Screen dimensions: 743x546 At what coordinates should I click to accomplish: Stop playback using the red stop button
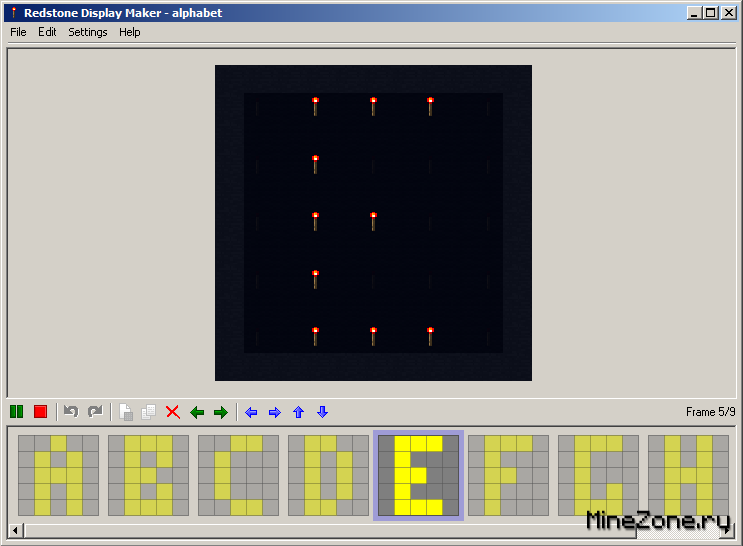40,412
